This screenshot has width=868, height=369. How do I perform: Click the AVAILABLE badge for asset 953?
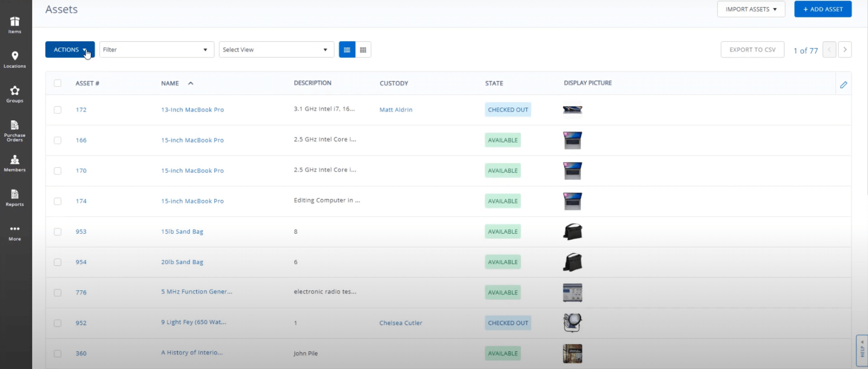[503, 232]
